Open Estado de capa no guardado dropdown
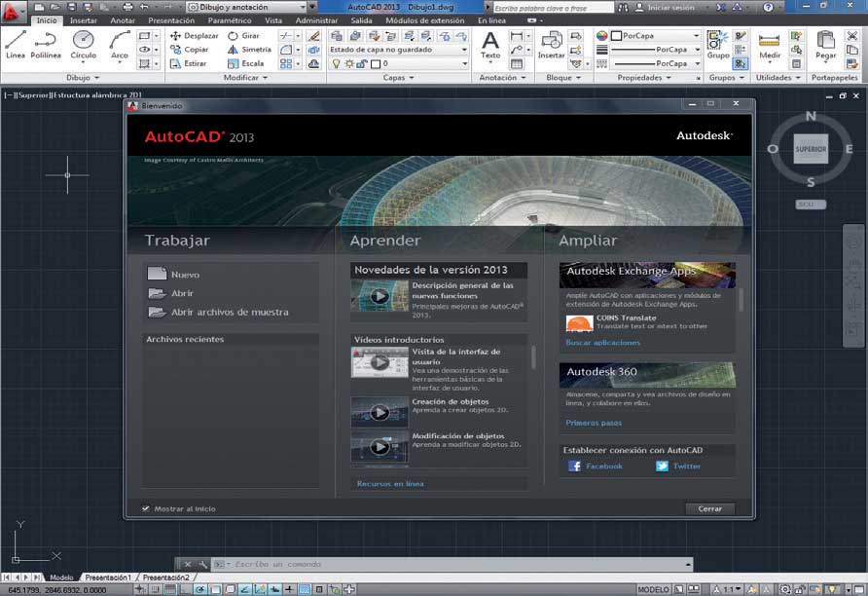Screen dimensions: 868x596 pyautogui.click(x=399, y=50)
